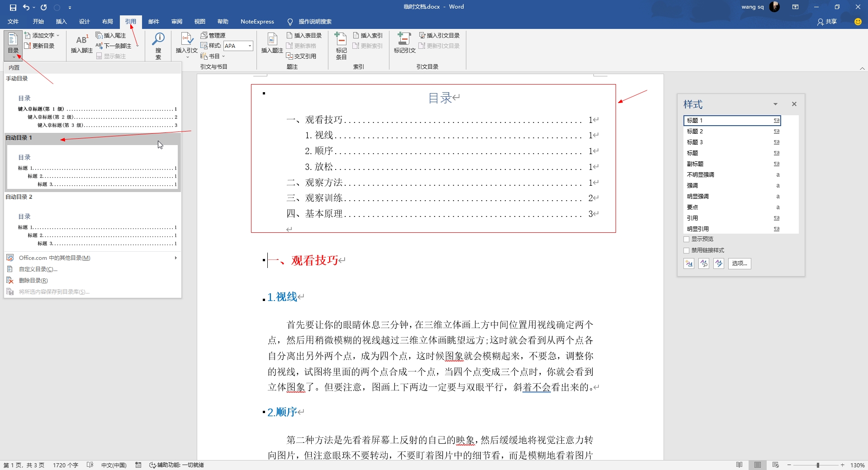The height and width of the screenshot is (470, 868).
Task: Mark a citation (标记引文)
Action: [x=404, y=44]
